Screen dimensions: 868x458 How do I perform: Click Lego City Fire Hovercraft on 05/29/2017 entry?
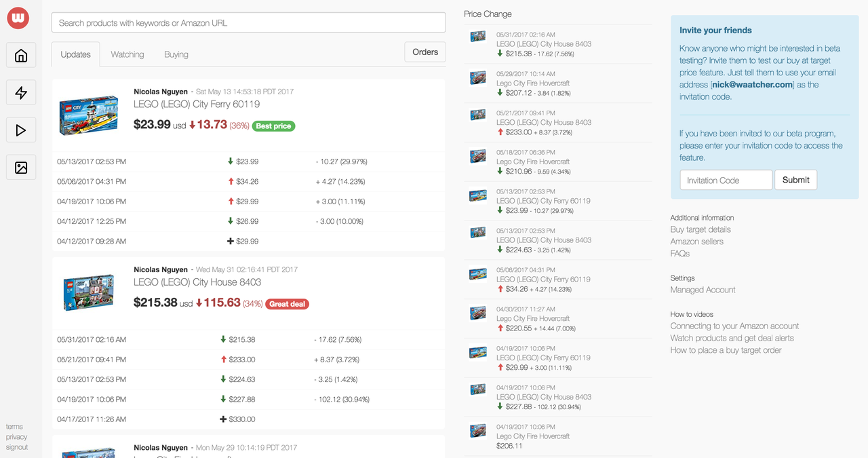(533, 83)
